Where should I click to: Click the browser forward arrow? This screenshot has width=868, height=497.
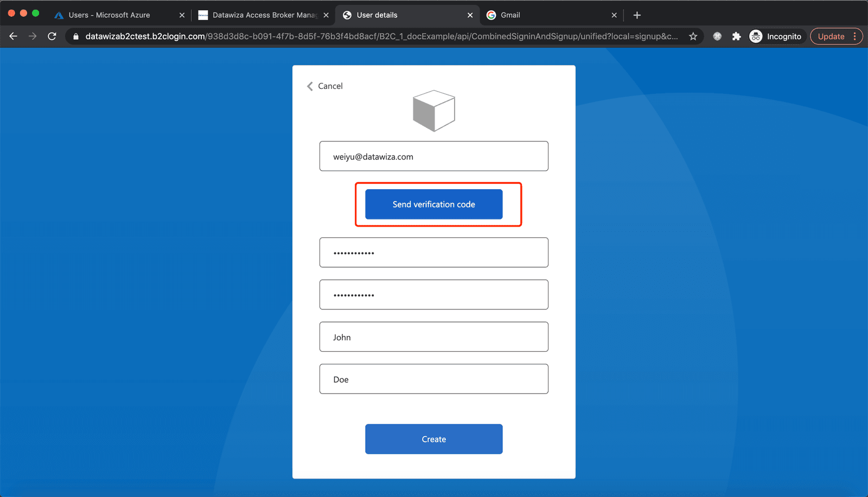pyautogui.click(x=33, y=36)
